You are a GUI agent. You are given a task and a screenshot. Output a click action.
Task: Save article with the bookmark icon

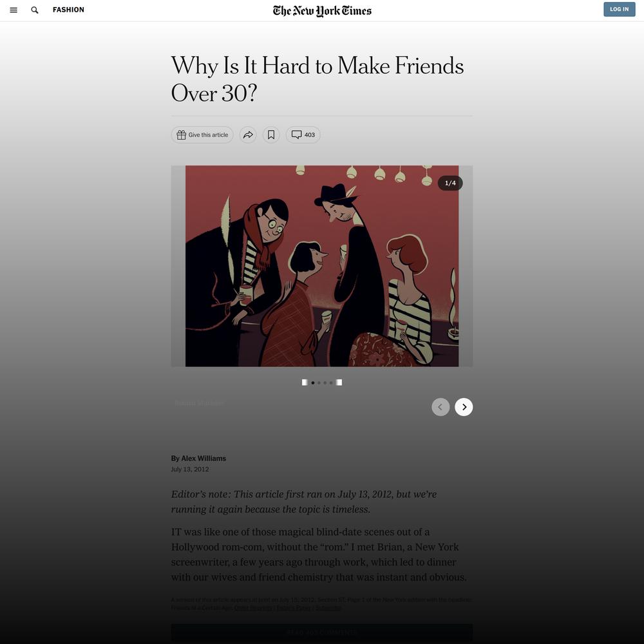(271, 135)
